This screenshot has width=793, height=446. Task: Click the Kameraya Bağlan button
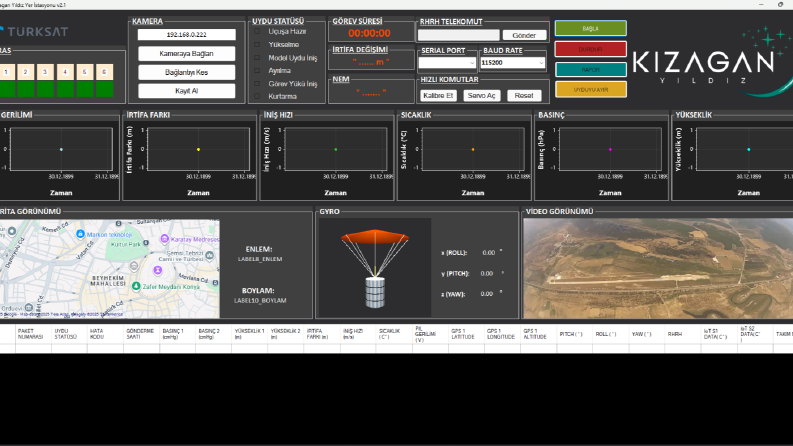186,54
